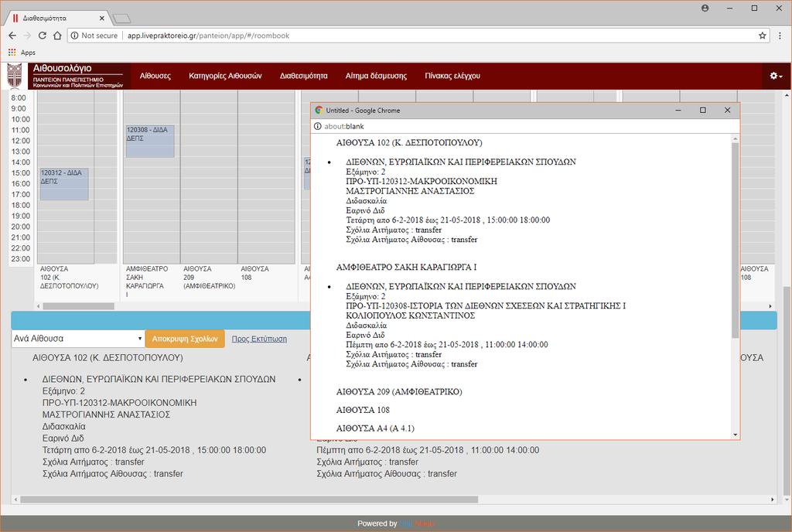Click 'ΚΟΛΙΟΠΟΥΛΟΣ ΚΩΝΣΤΑΝΤΙΝΟΣ' in the popup
792x532 pixels.
[x=410, y=315]
